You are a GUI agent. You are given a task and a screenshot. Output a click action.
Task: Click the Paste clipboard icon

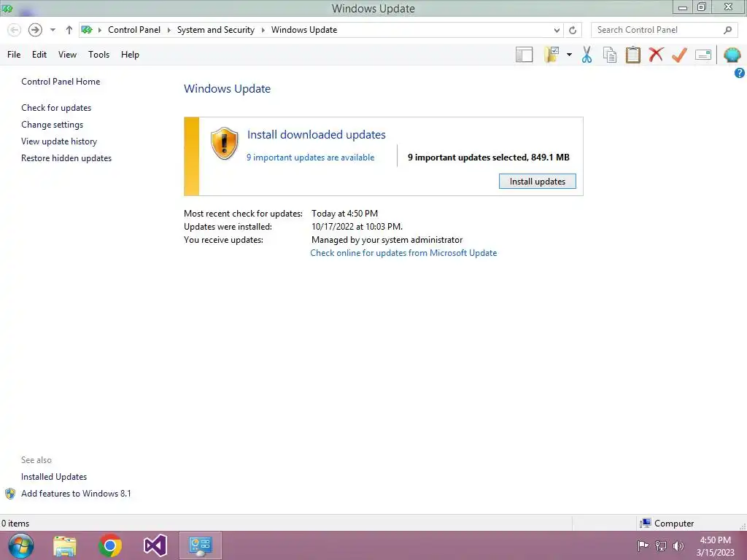[632, 55]
